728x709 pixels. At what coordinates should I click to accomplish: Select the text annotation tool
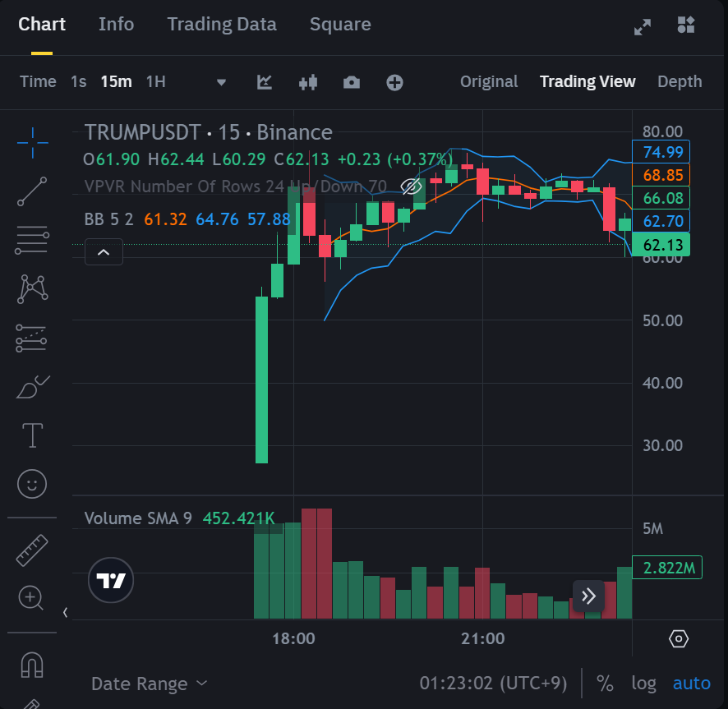(33, 435)
